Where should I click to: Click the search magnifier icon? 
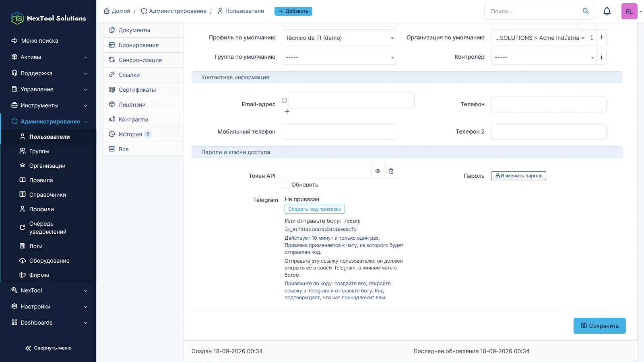click(586, 11)
